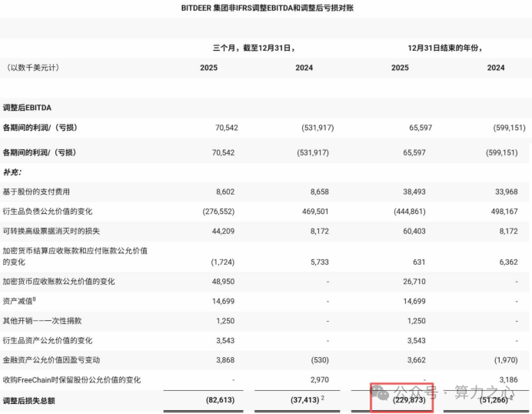Select the row label "收购FreeChain时保留股份公允价值的变化"
The width and height of the screenshot is (532, 414).
tap(71, 380)
